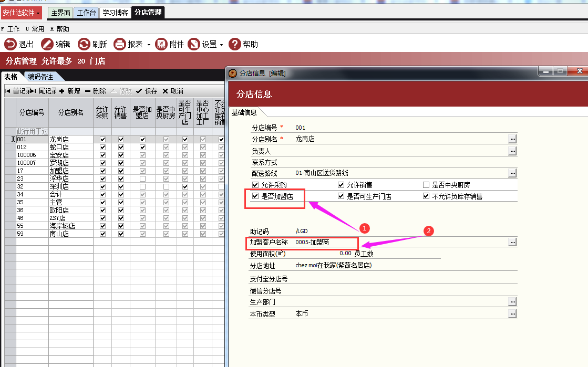Open the 附件 attachment icon
Image resolution: width=588 pixels, height=367 pixels.
[161, 44]
